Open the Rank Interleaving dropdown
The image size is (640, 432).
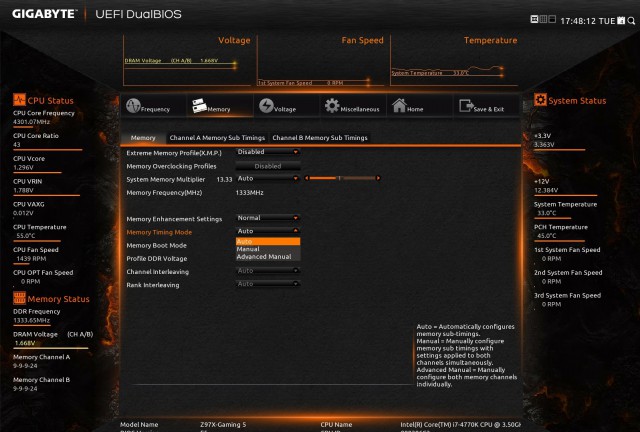pos(268,284)
